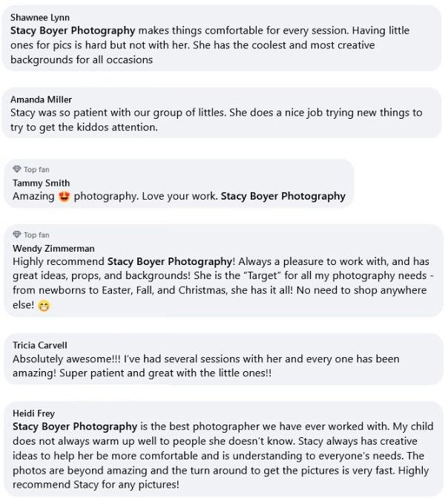
Task: Click Stacy Boyer Photography tag in Heidi's comment
Action: tap(75, 427)
